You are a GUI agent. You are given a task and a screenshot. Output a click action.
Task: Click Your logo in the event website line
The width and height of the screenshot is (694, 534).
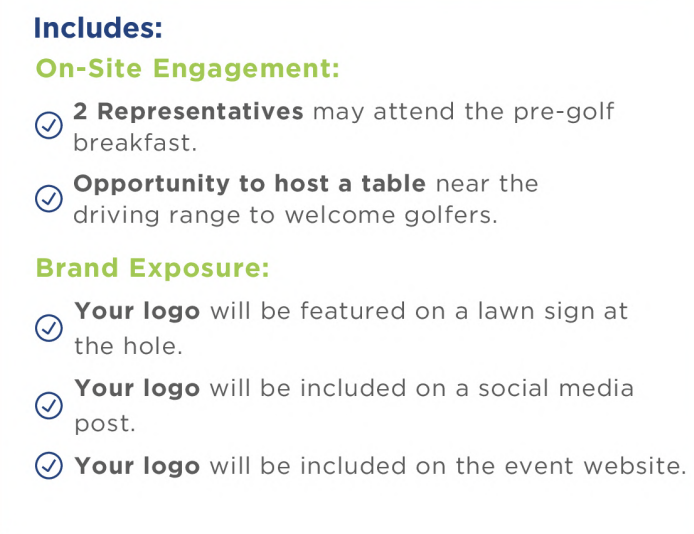[137, 466]
